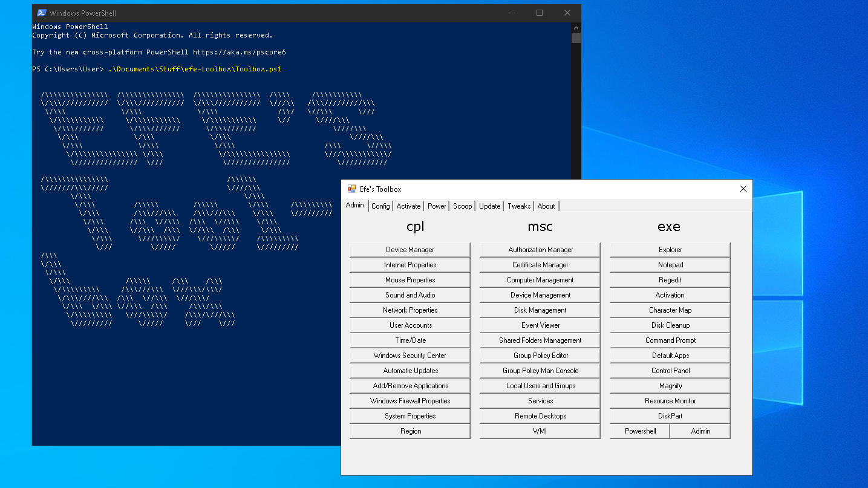Open Local Users and Groups

(x=540, y=386)
